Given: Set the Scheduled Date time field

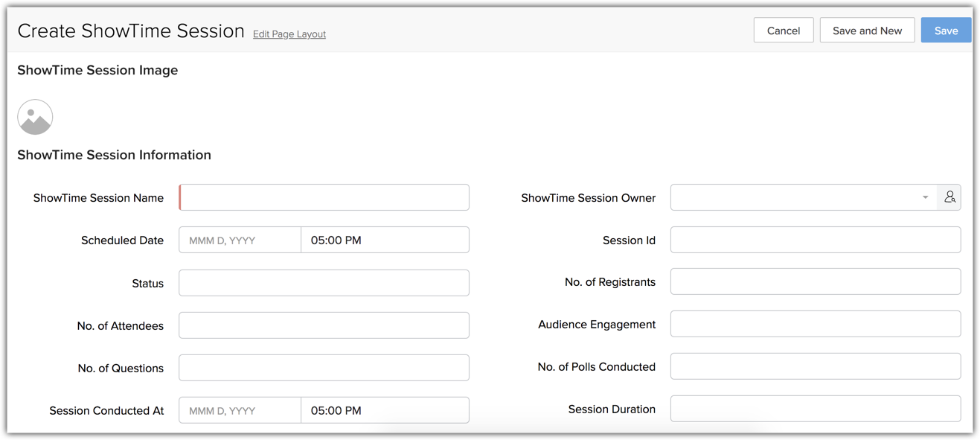Looking at the screenshot, I should pyautogui.click(x=385, y=240).
